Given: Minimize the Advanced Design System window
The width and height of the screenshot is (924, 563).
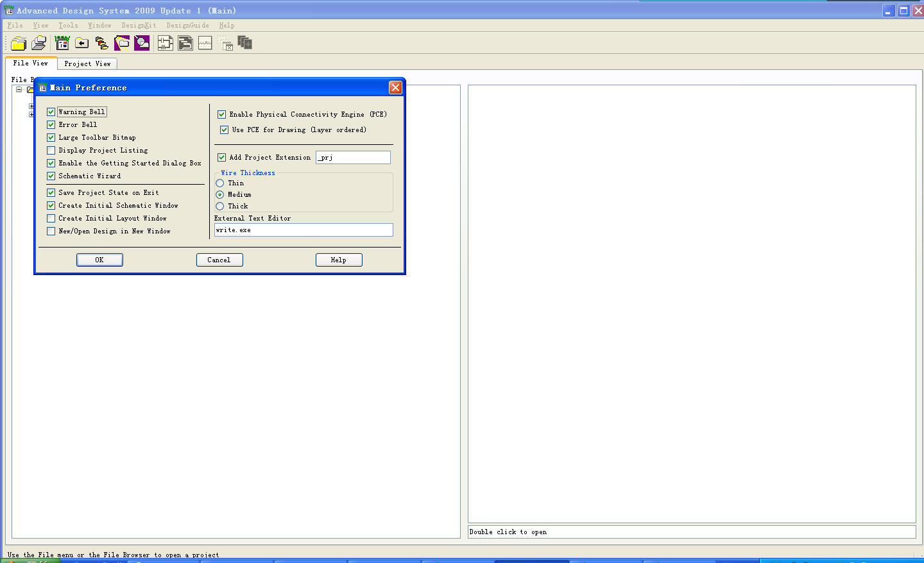Looking at the screenshot, I should click(888, 10).
